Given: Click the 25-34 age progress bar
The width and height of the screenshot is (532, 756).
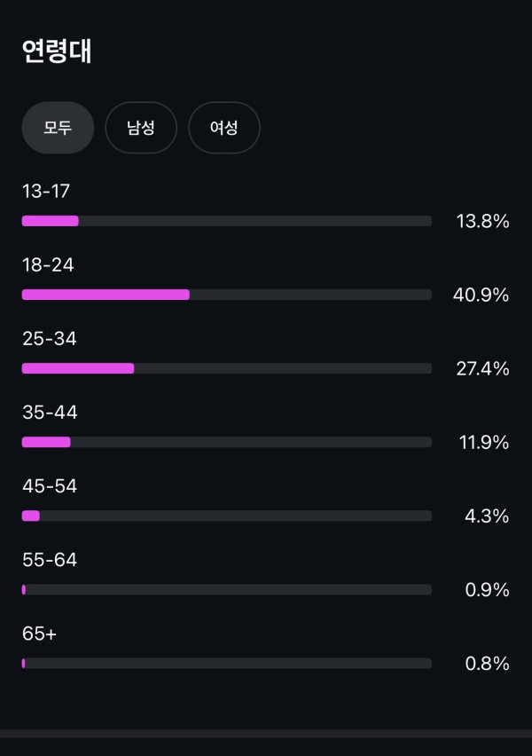Looking at the screenshot, I should (227, 368).
